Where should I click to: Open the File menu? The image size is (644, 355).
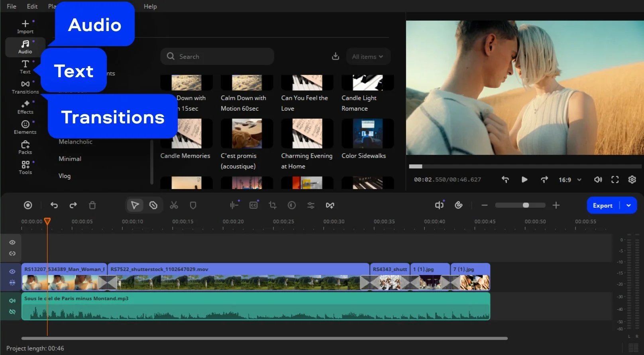pos(12,6)
